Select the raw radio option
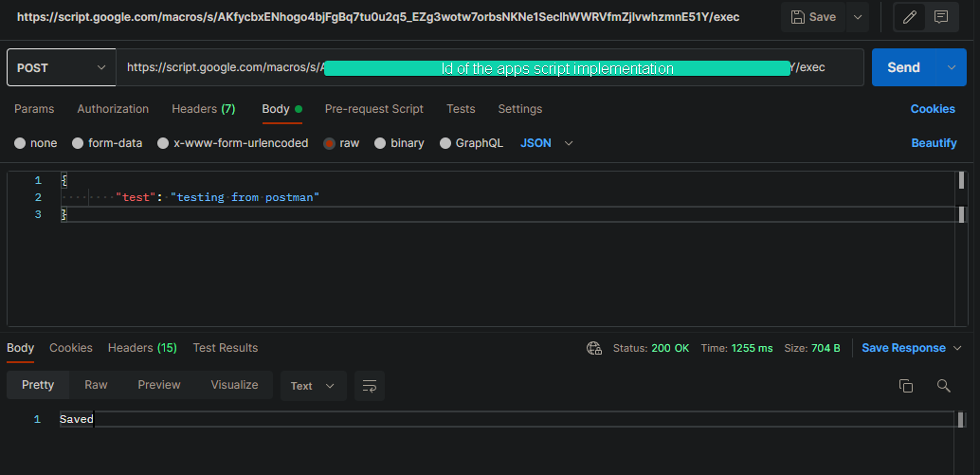The width and height of the screenshot is (980, 475). tap(330, 143)
